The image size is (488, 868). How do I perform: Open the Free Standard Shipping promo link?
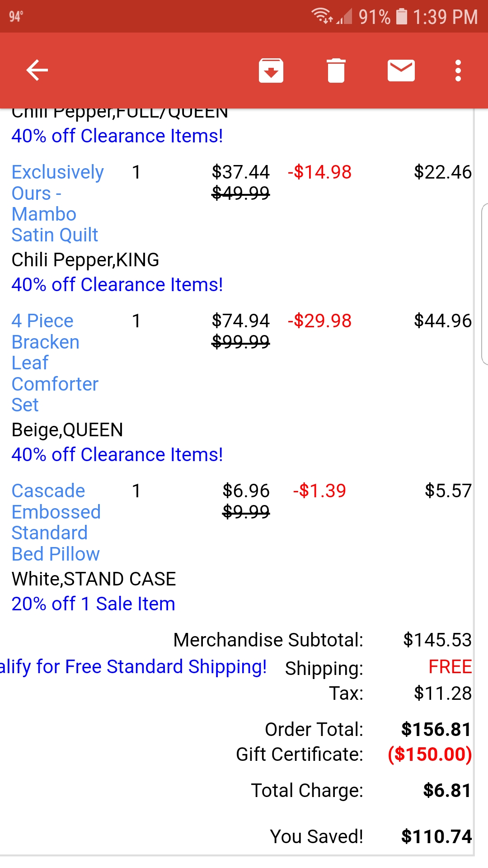coord(133,667)
